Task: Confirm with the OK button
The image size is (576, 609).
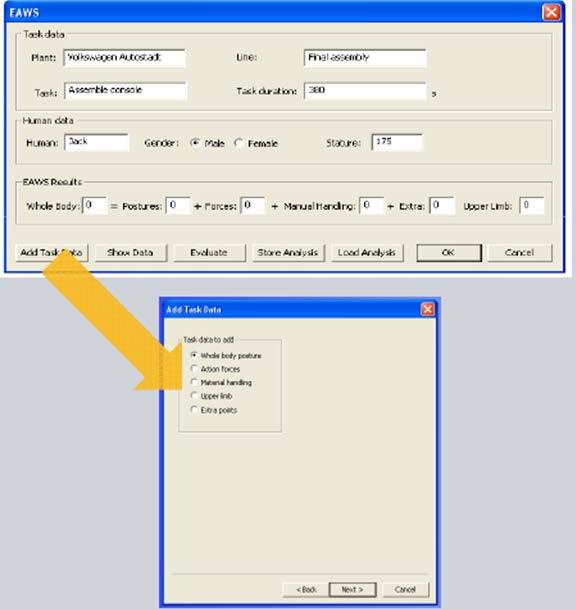Action: (449, 253)
